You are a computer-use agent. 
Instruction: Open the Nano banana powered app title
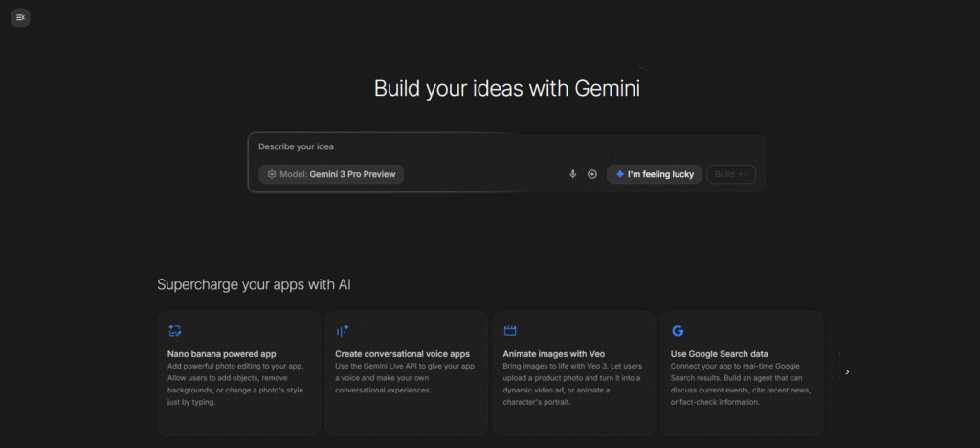[222, 353]
